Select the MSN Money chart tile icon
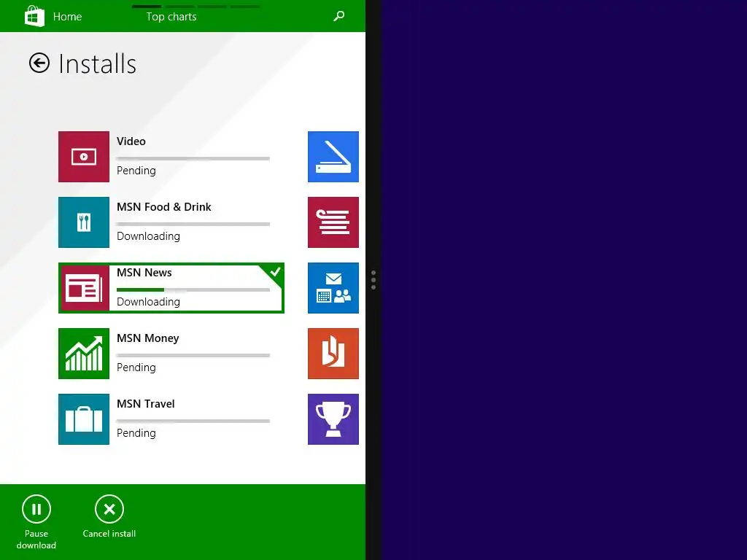The height and width of the screenshot is (560, 747). (x=84, y=354)
